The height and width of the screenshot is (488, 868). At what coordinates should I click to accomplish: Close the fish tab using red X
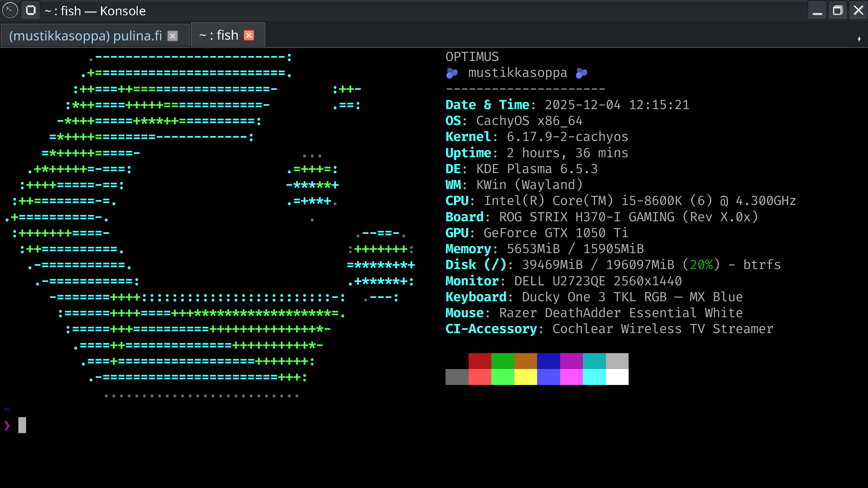click(249, 36)
